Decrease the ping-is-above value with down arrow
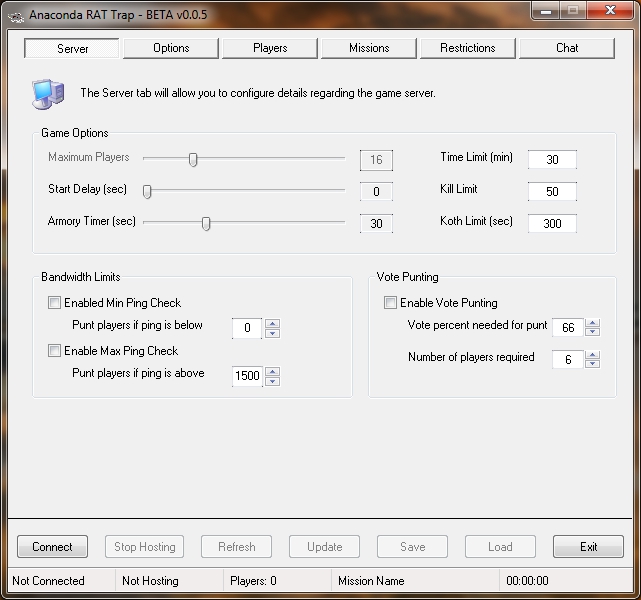The width and height of the screenshot is (641, 600). pos(272,381)
